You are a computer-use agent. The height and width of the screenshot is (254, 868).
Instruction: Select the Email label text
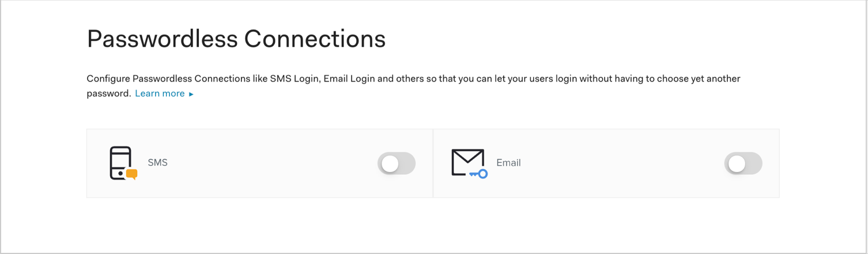(508, 163)
